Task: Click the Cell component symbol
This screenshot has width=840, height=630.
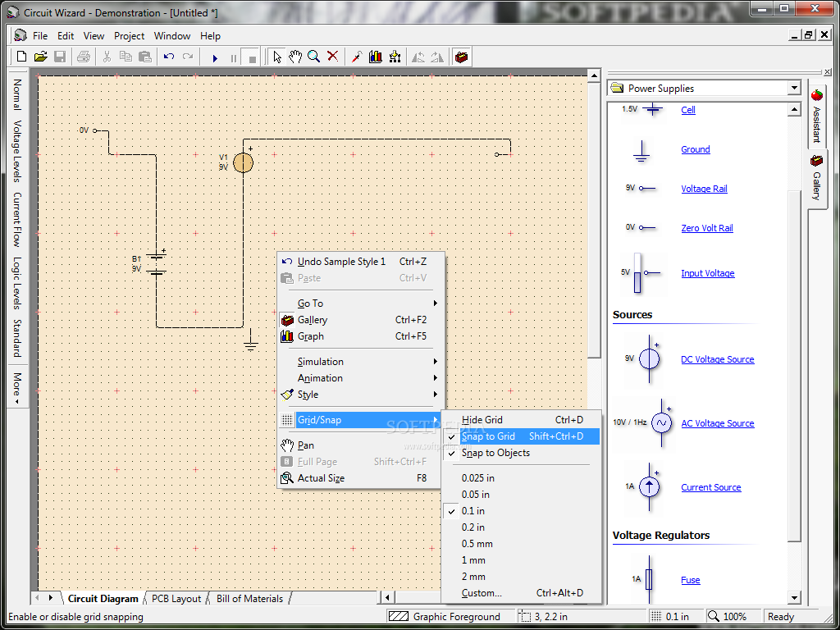Action: click(652, 110)
